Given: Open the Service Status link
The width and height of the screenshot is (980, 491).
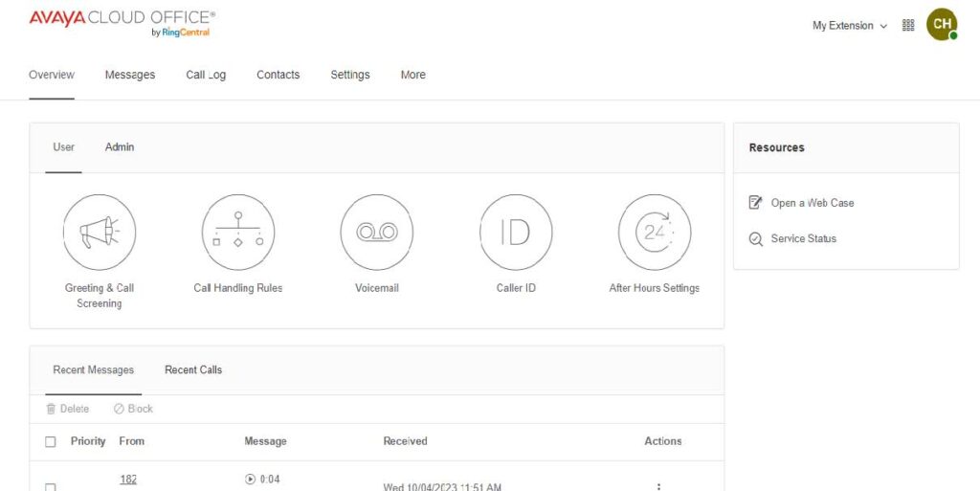Looking at the screenshot, I should [x=803, y=239].
